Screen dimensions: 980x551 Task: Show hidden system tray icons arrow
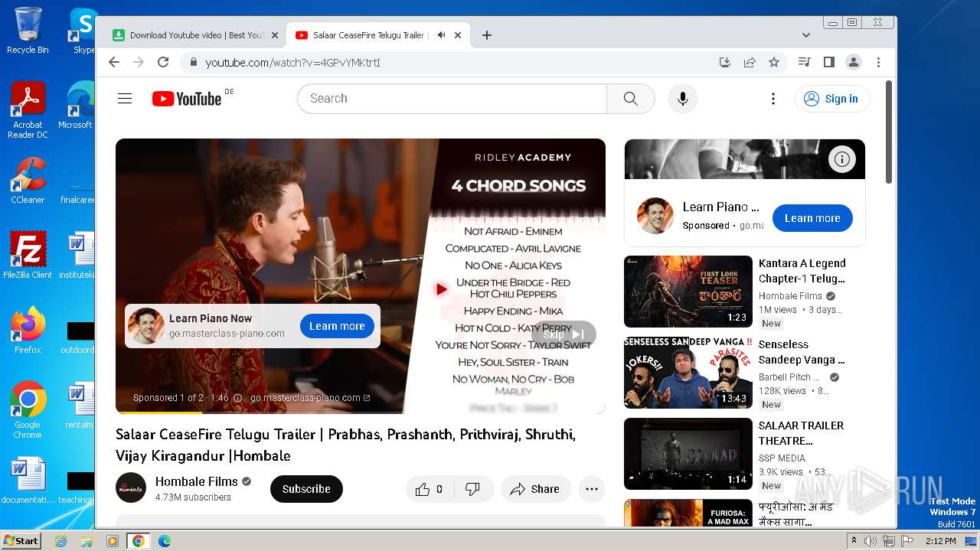point(854,541)
